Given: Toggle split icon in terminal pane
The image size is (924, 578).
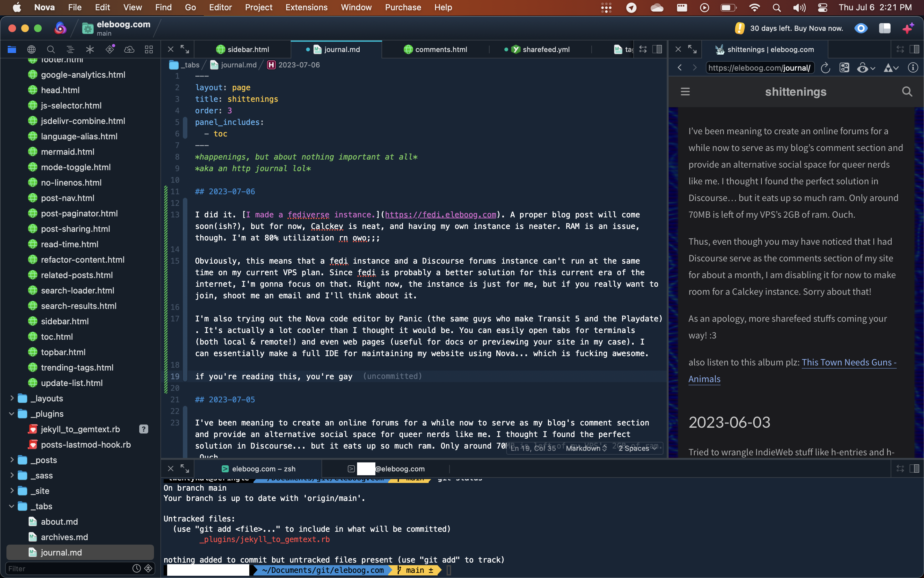Looking at the screenshot, I should [914, 468].
